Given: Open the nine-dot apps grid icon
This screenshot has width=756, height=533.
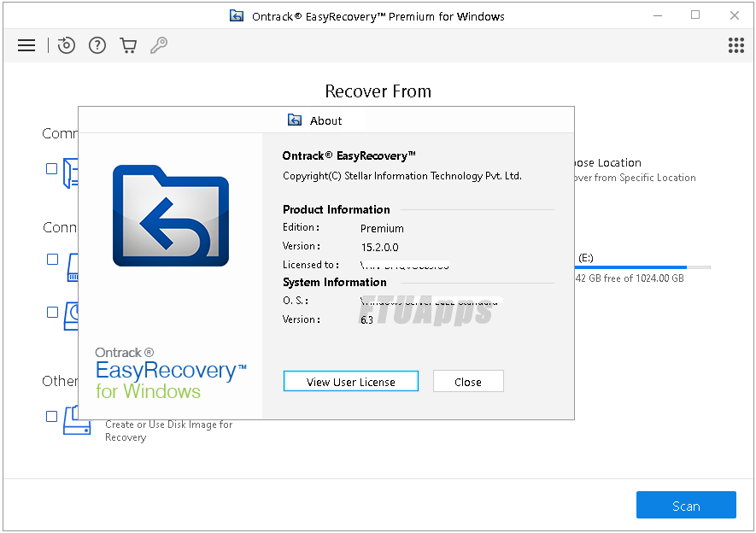Looking at the screenshot, I should 735,45.
